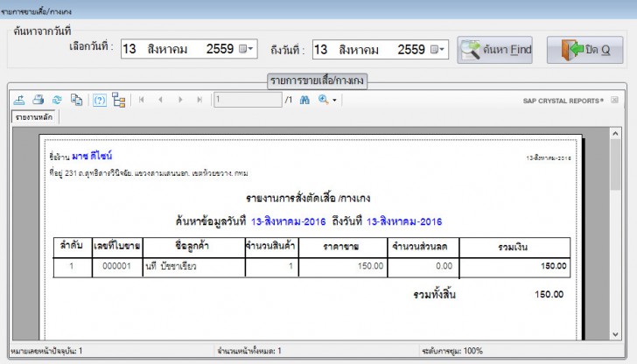Go to last page arrow

199,100
